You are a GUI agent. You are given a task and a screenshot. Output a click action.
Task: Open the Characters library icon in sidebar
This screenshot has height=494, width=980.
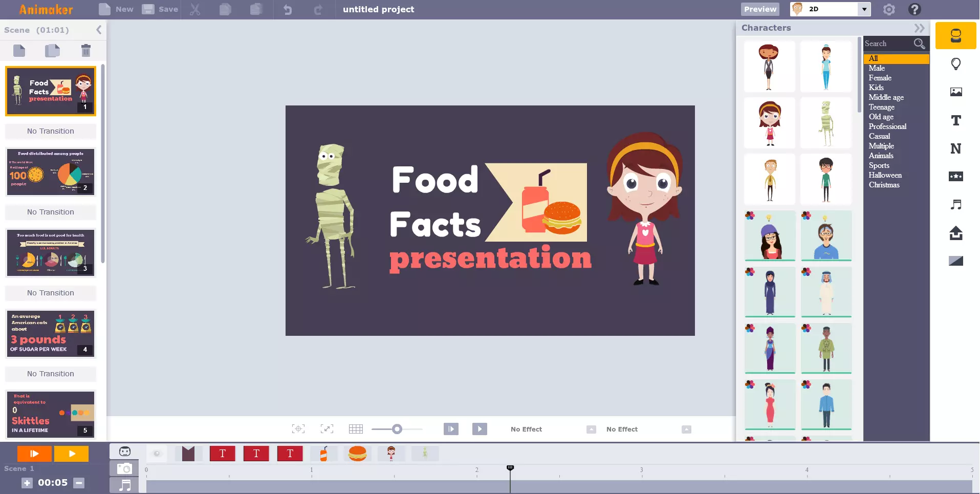pos(955,36)
